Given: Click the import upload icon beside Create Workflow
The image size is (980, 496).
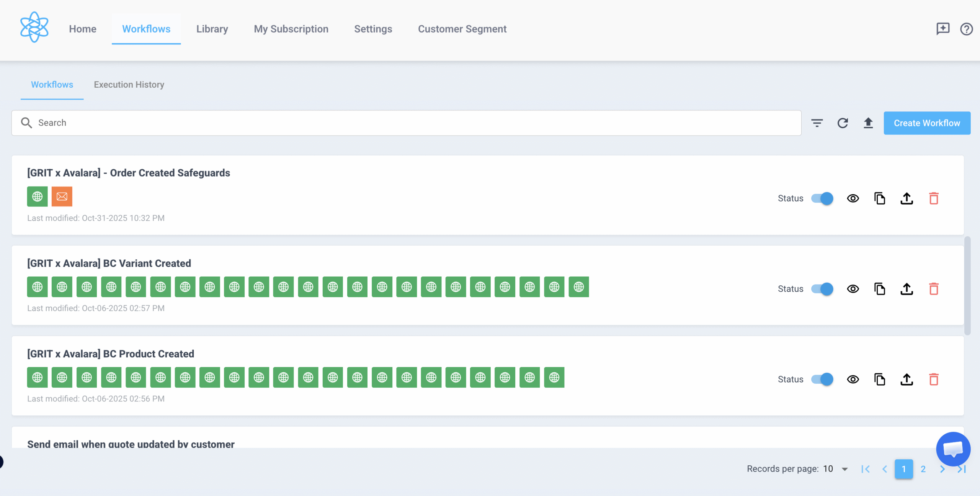Looking at the screenshot, I should [x=868, y=123].
